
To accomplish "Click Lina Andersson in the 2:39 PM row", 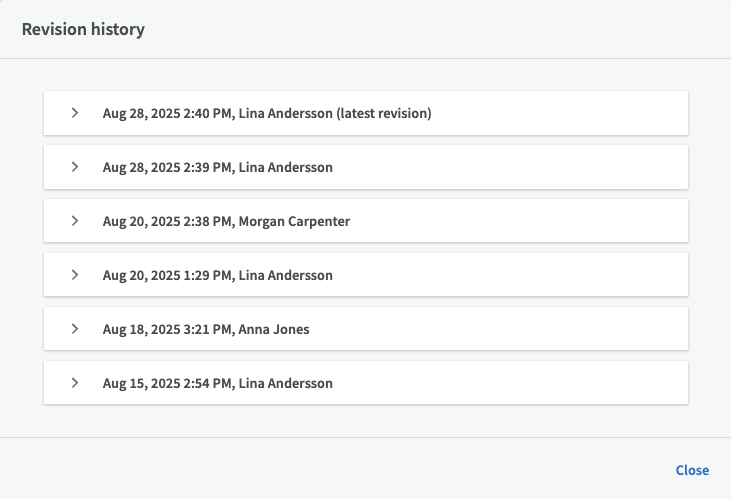I will [285, 167].
